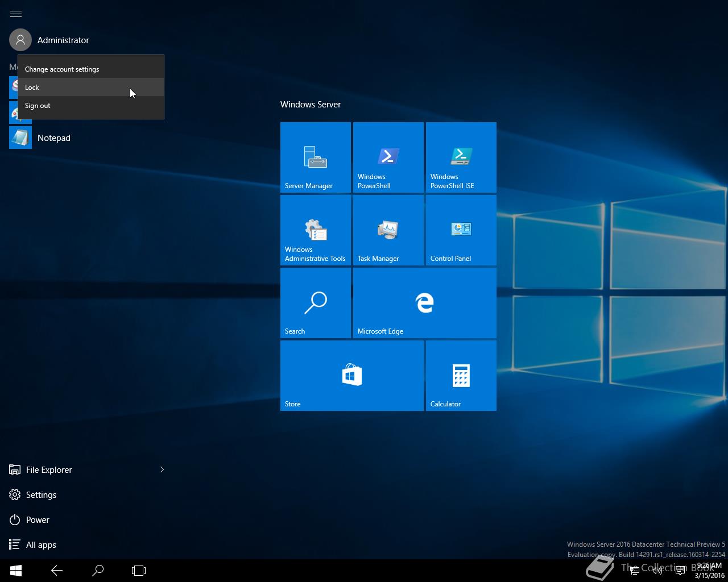Choose Lock from the account menu
Screen dimensions: 728x582
tap(91, 88)
